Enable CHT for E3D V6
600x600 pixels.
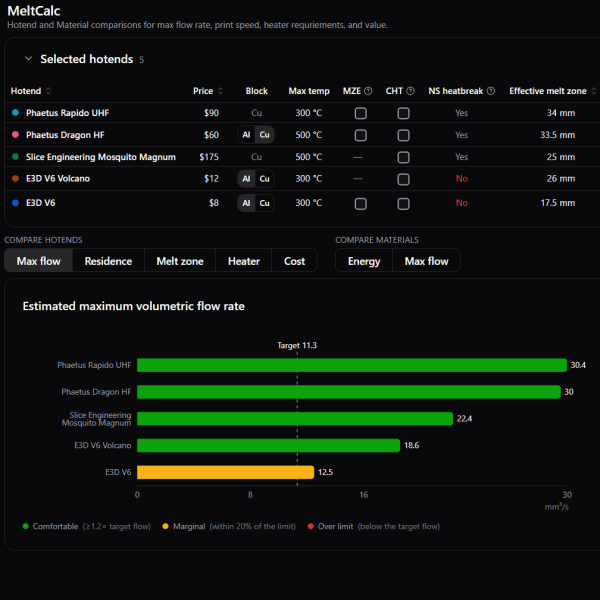(x=403, y=204)
